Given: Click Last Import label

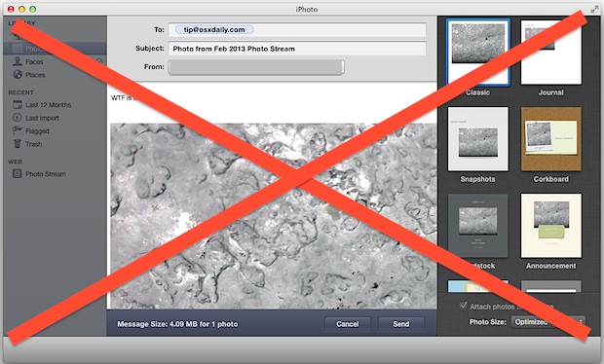Looking at the screenshot, I should click(42, 118).
